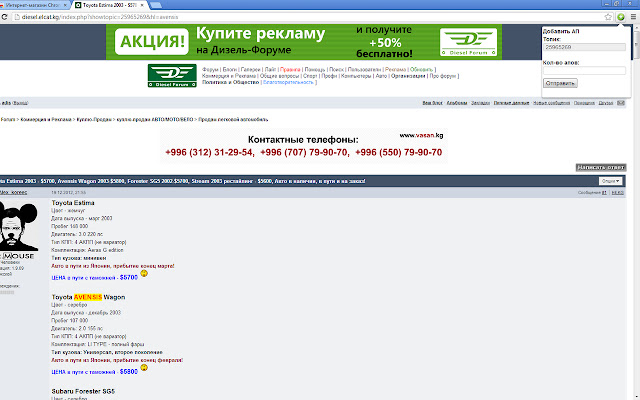This screenshot has width=640, height=400.
Task: Bookmark page with the star icon
Action: tap(608, 17)
